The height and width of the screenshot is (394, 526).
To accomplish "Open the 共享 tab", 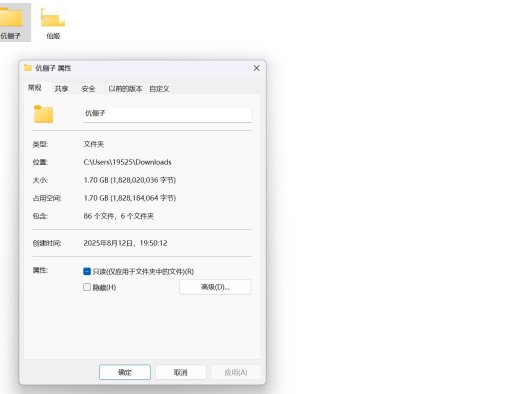I will (61, 89).
